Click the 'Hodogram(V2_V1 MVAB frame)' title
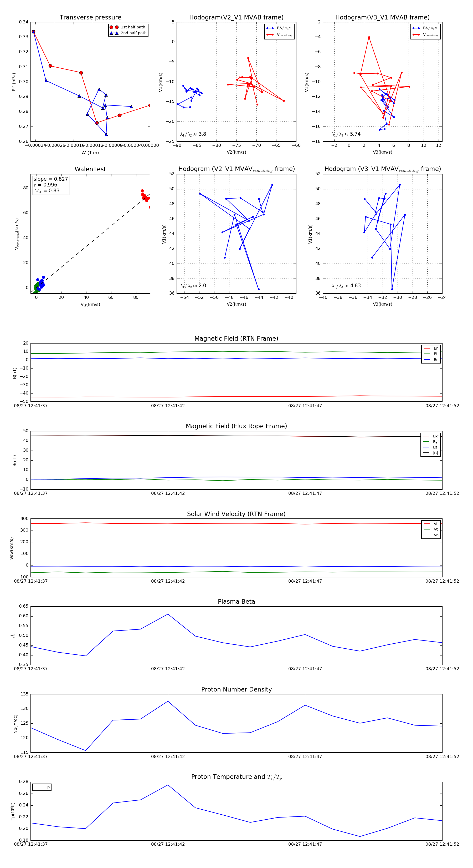This screenshot has width=473, height=868. [236, 17]
